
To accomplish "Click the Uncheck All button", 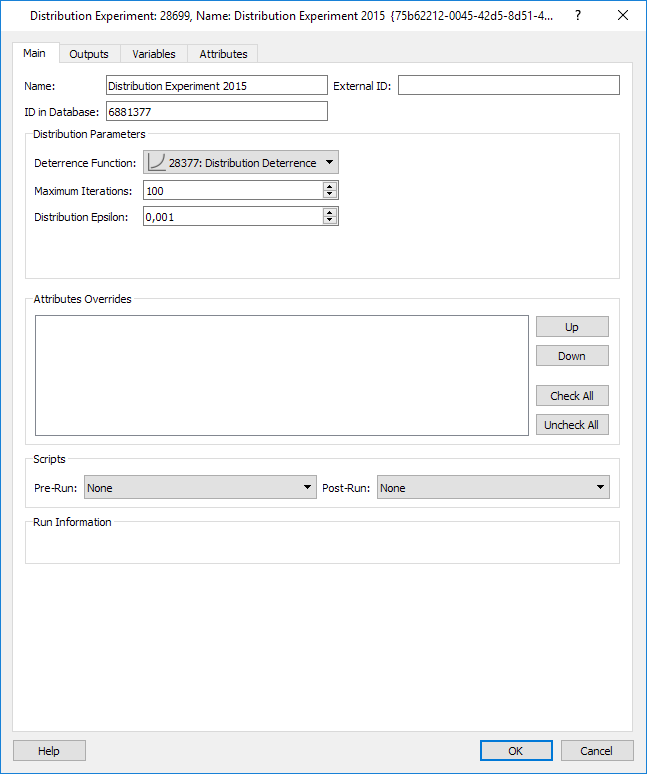I will 572,425.
